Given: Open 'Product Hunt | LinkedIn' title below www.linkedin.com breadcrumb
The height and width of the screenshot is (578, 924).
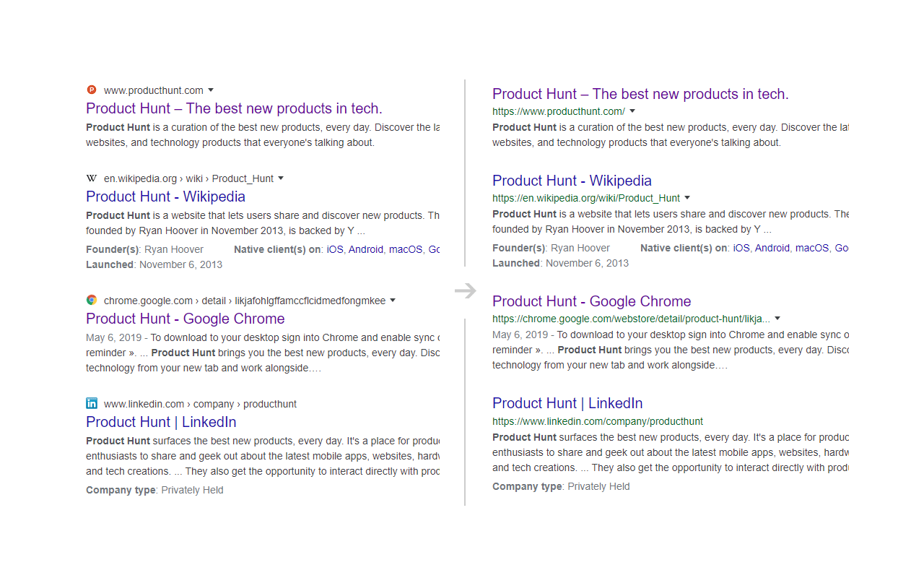Looking at the screenshot, I should (161, 422).
